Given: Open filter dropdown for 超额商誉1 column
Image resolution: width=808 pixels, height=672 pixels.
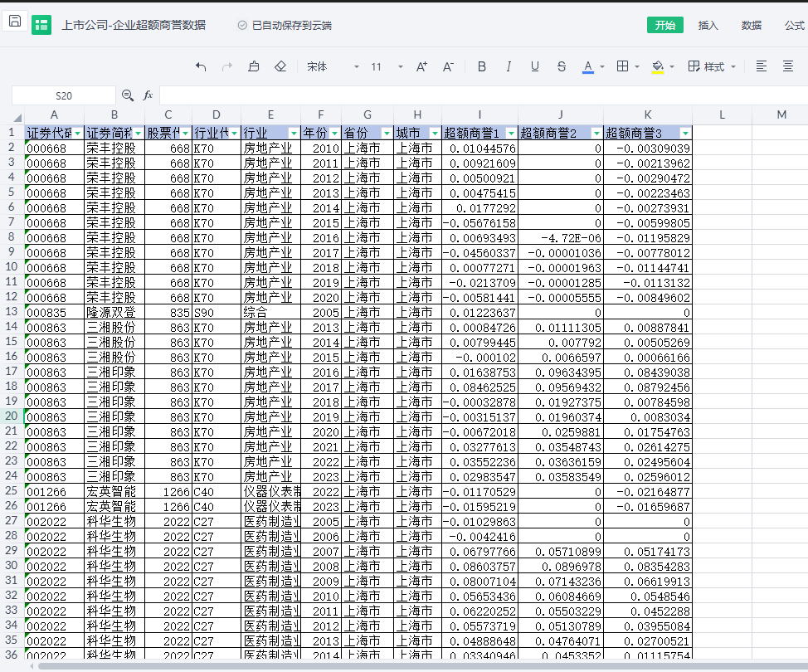Looking at the screenshot, I should click(x=511, y=134).
